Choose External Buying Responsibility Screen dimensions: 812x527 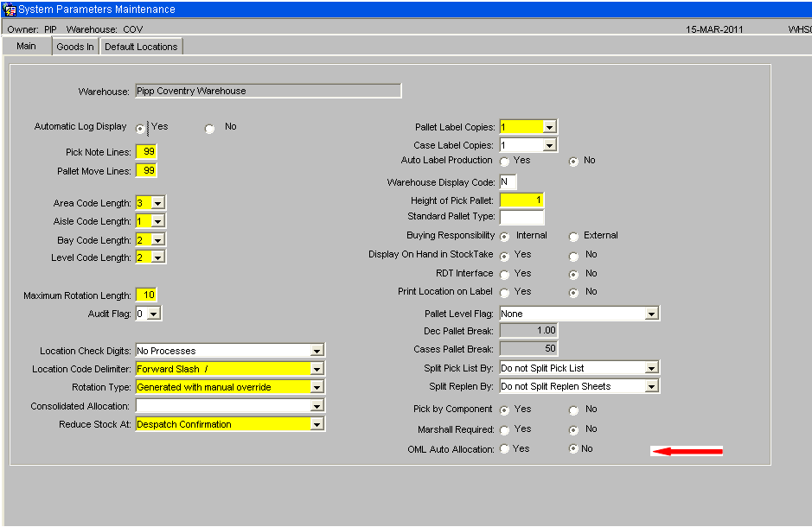[x=573, y=237]
